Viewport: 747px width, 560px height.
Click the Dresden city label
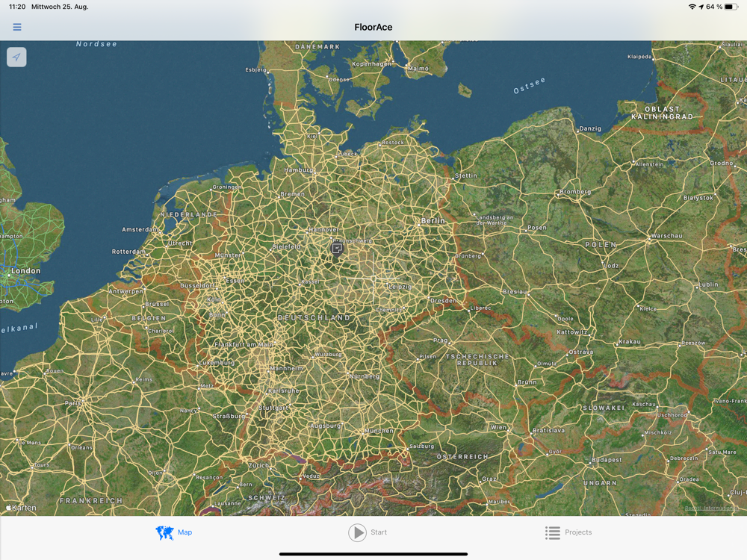tap(444, 300)
